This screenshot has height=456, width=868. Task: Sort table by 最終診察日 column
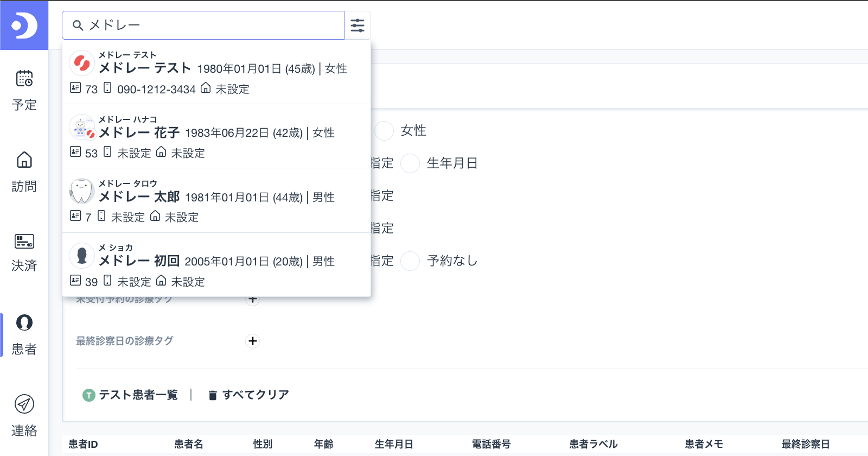point(805,444)
